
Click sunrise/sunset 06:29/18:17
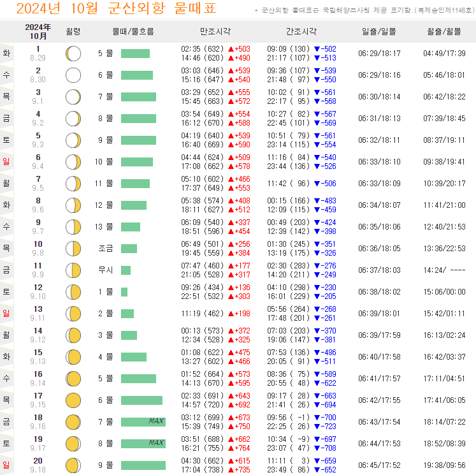pos(379,54)
